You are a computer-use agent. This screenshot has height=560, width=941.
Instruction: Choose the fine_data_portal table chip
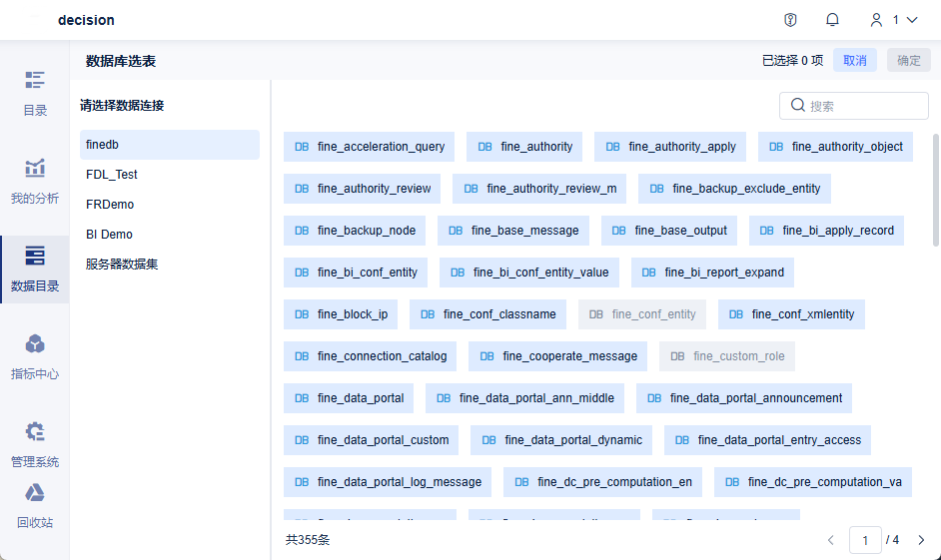(x=349, y=398)
